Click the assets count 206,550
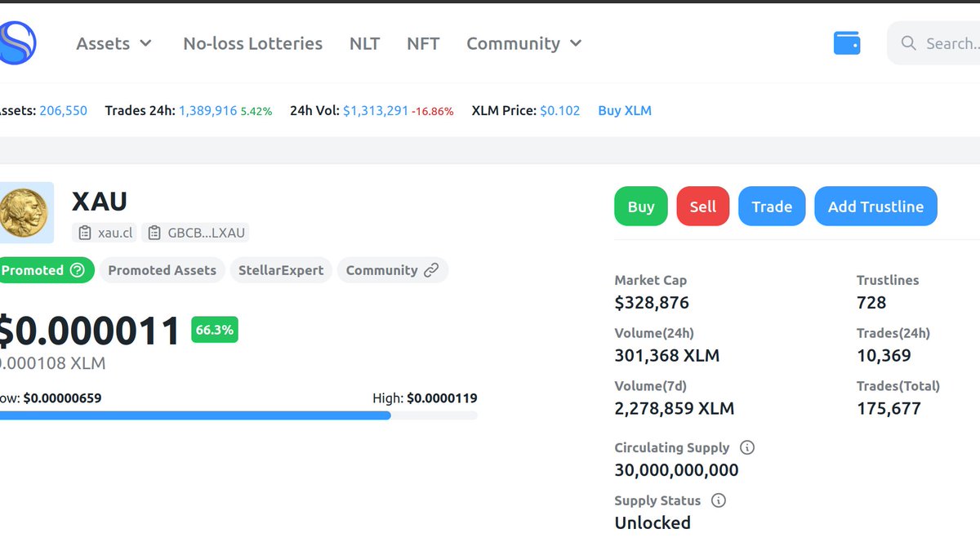Viewport: 980px width, 551px height. click(x=63, y=110)
